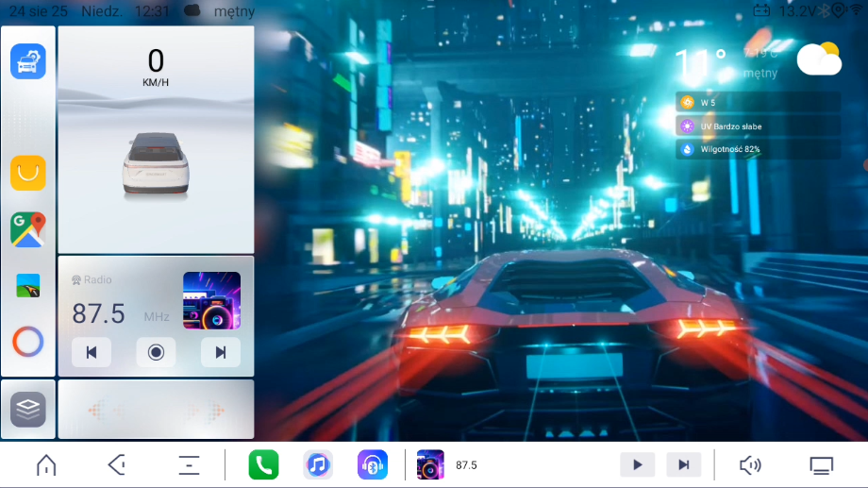Screen dimensions: 868x488
Task: Tap the white car model image
Action: (156, 164)
